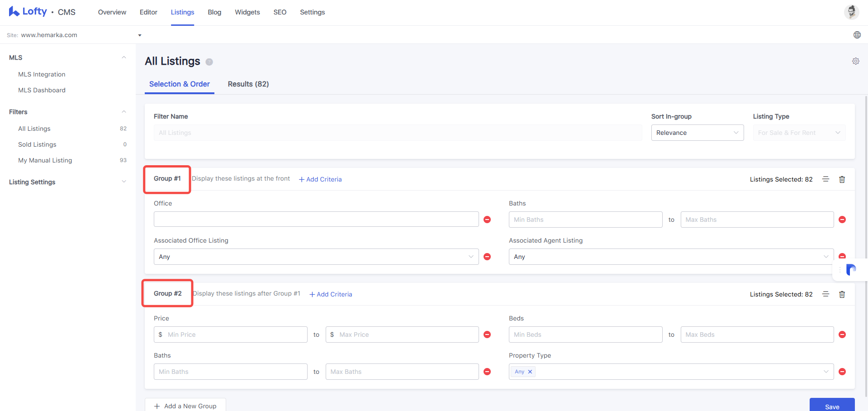Open the Editor menu
The width and height of the screenshot is (868, 411).
point(148,12)
